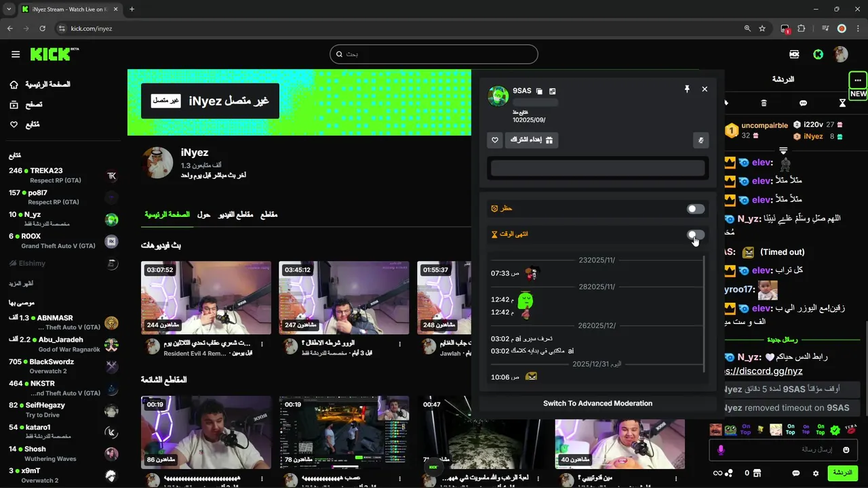
Task: Select the green verified badge emote
Action: coord(835,430)
